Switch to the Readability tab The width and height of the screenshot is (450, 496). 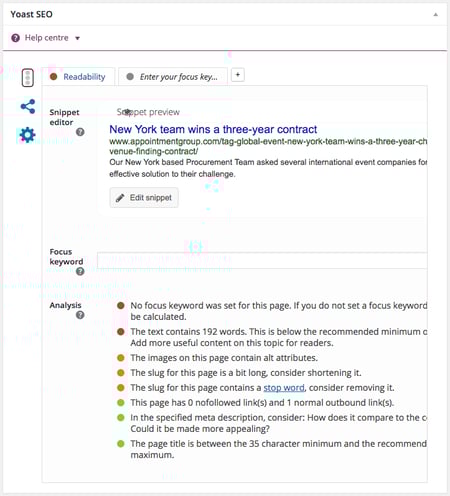pos(78,77)
